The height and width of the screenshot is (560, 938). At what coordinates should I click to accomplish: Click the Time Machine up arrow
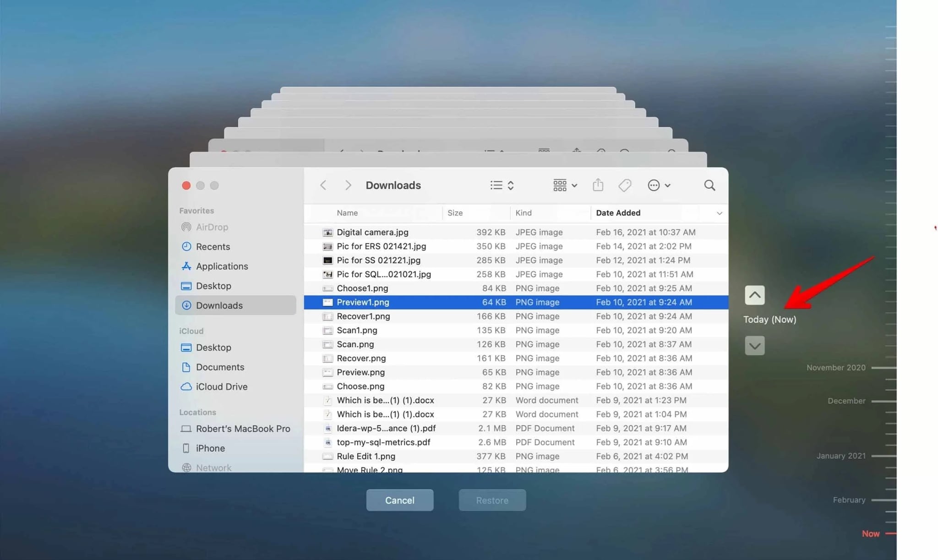click(x=754, y=295)
